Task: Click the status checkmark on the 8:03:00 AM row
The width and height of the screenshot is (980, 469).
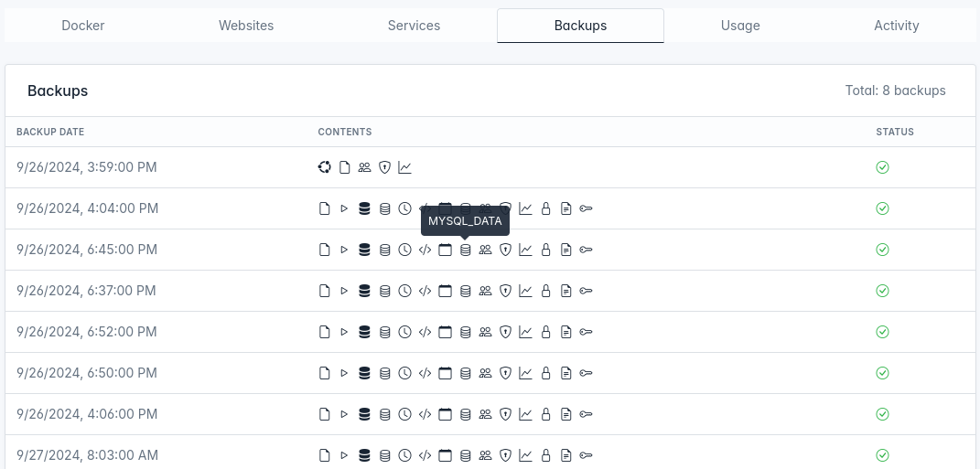Action: (882, 455)
